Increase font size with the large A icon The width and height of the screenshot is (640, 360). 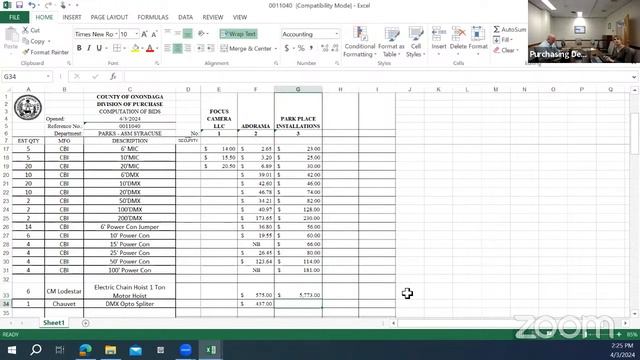pyautogui.click(x=144, y=34)
